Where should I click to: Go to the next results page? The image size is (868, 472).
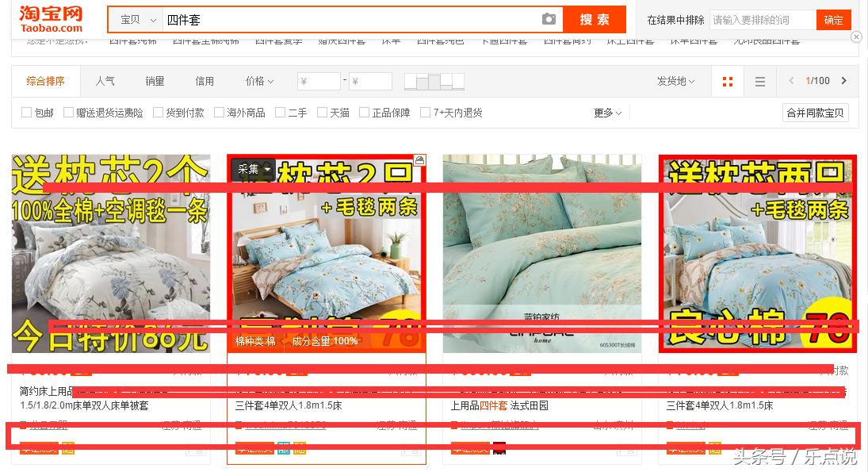[x=844, y=81]
